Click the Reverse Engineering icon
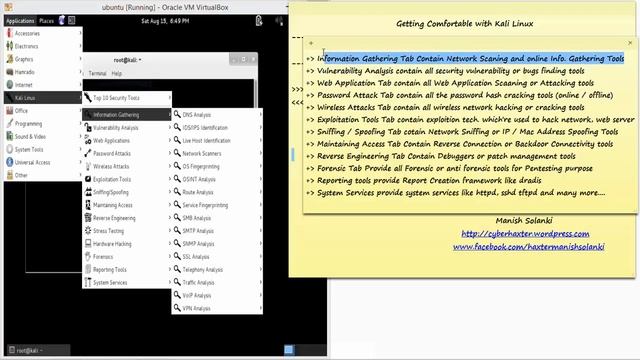 (88, 218)
